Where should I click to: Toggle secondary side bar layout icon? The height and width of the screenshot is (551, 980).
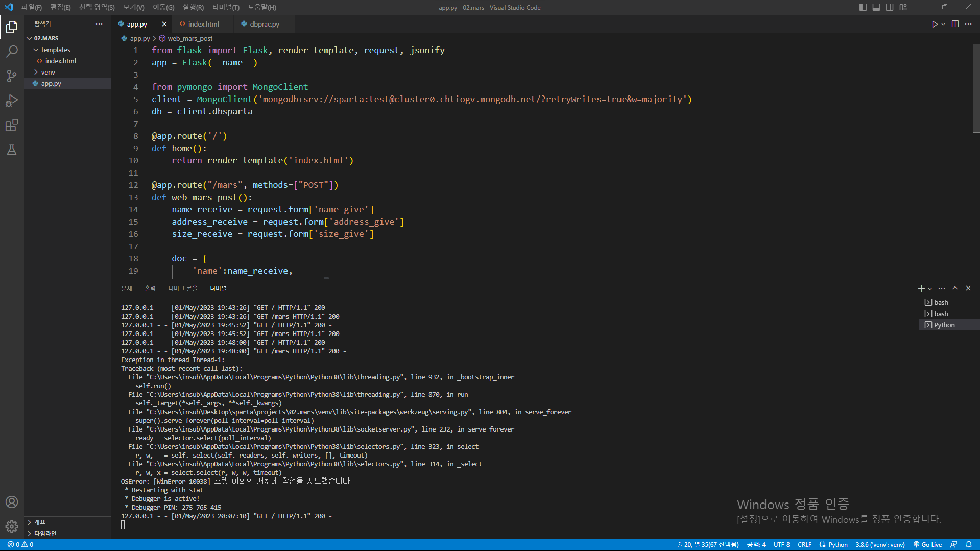[x=890, y=7]
